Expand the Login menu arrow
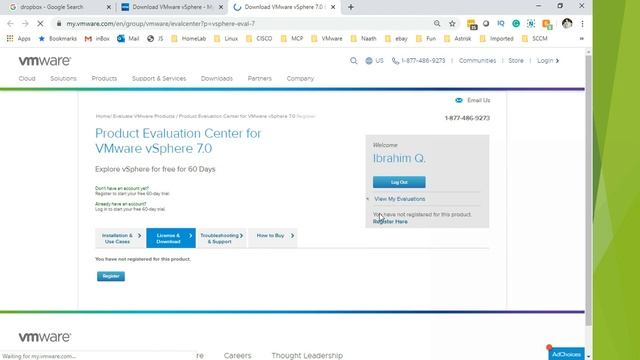Image resolution: width=640 pixels, height=360 pixels. (558, 60)
